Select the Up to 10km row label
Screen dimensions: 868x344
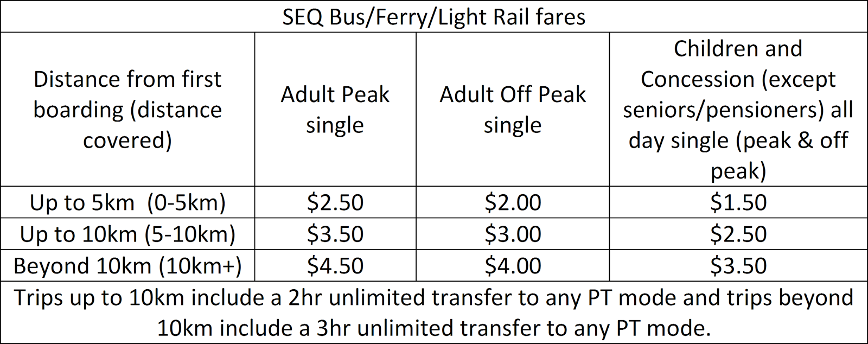[x=127, y=234]
